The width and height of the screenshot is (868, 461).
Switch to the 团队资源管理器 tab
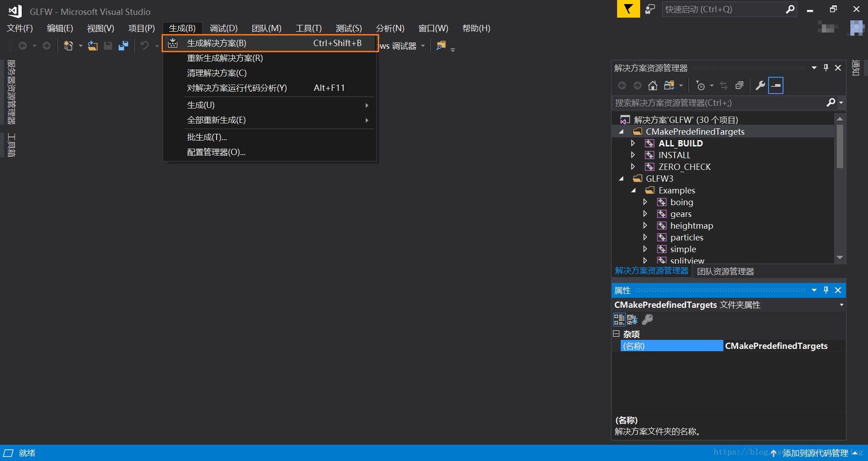726,272
